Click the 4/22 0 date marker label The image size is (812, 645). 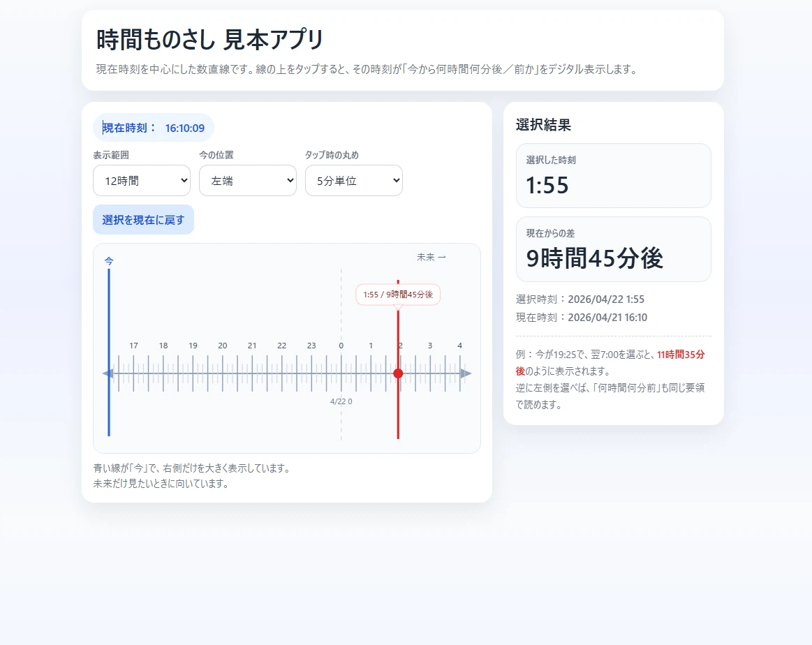tap(341, 401)
